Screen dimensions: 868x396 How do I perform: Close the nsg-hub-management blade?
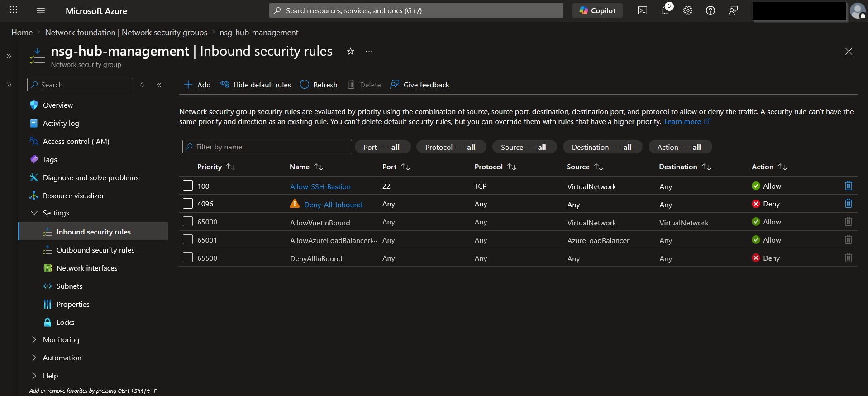pos(849,52)
